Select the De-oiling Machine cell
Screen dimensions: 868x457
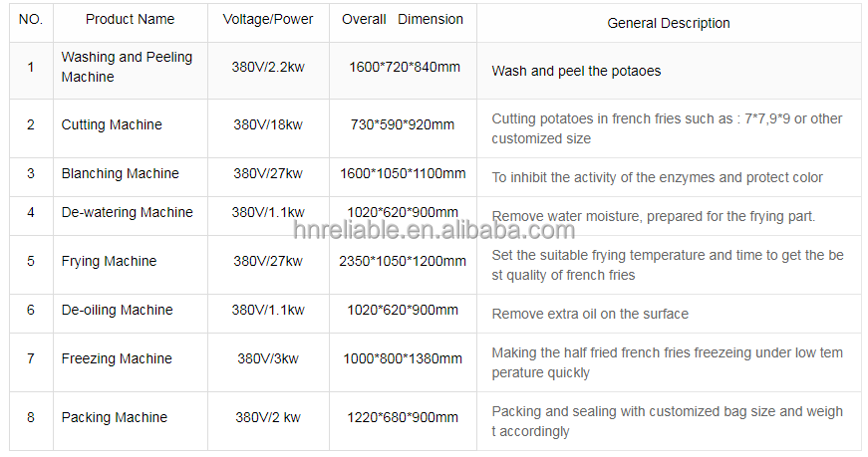117,310
